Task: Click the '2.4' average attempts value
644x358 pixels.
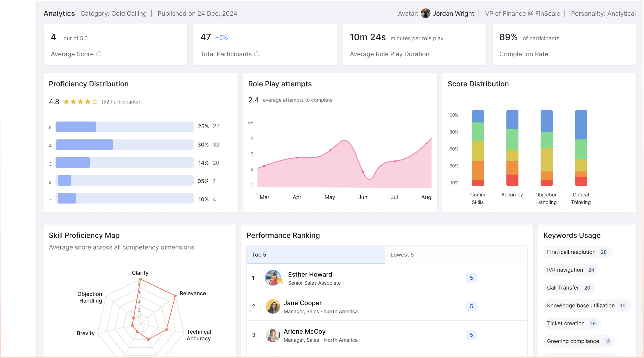Action: pos(254,100)
